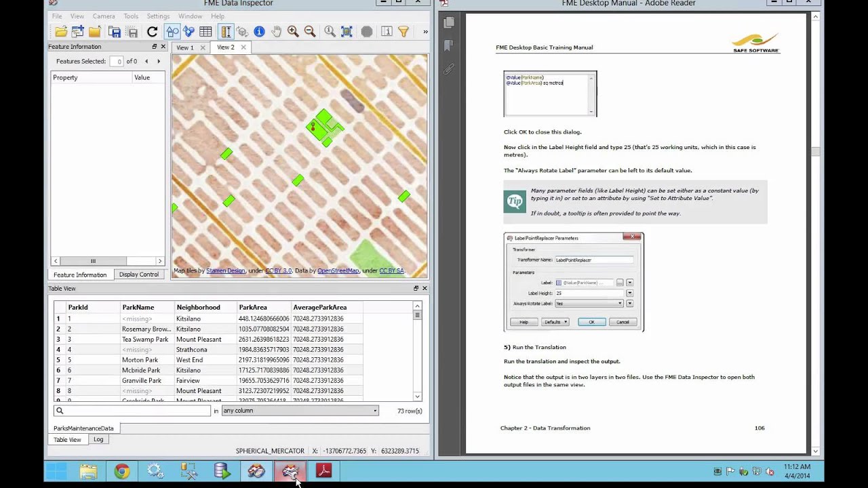Click the yellow Filter funnel icon
Screen dimensions: 868x488
point(403,31)
